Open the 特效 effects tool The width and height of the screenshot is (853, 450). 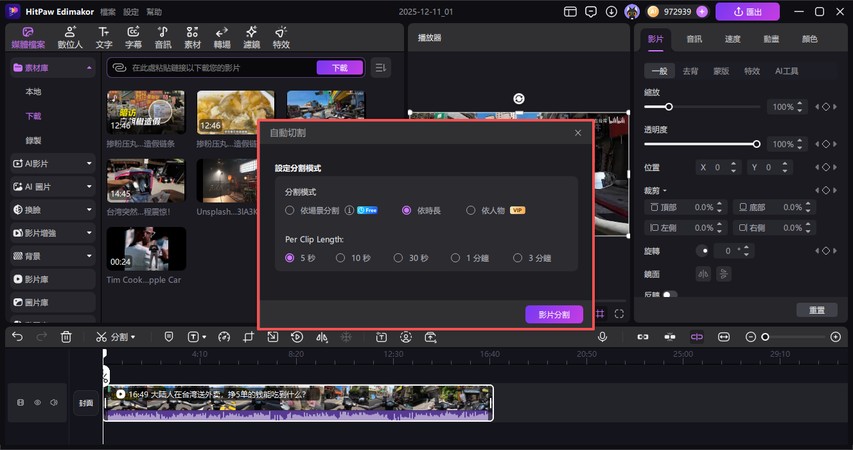[281, 38]
